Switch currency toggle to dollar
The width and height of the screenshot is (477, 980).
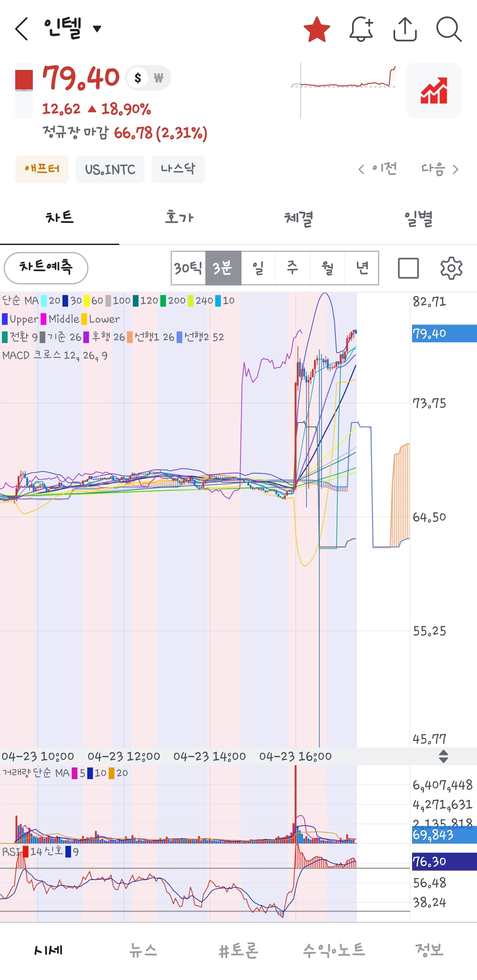[x=137, y=78]
